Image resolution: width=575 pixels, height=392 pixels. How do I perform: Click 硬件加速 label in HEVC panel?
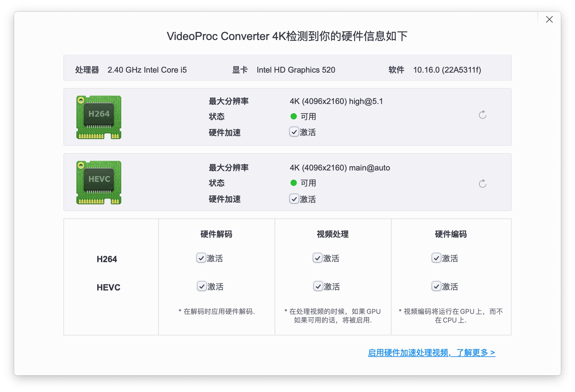(x=224, y=199)
